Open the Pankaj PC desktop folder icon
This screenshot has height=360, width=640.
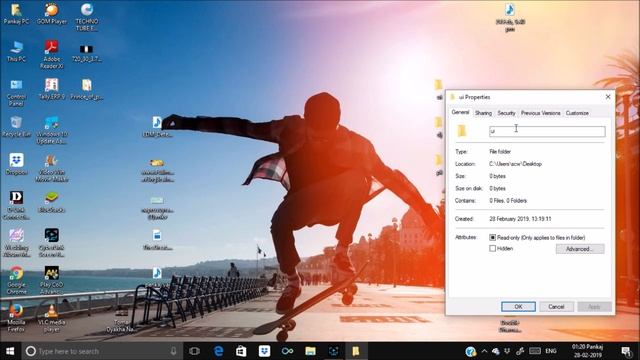tap(16, 14)
